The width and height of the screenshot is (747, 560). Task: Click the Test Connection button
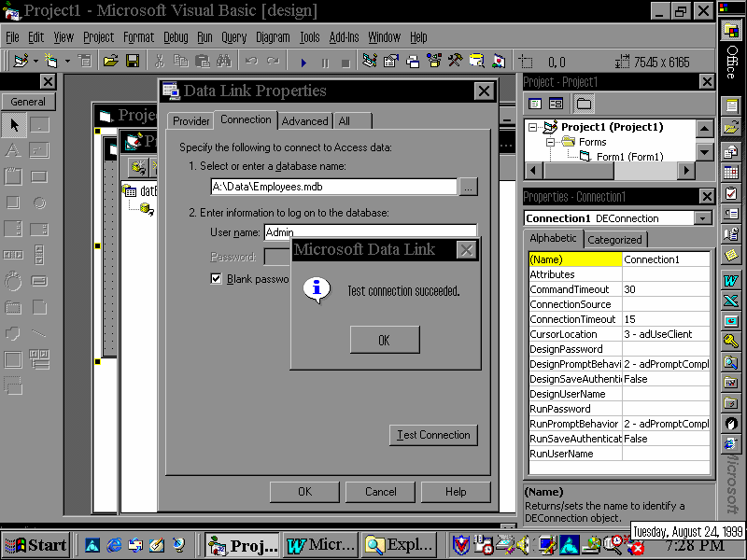point(432,435)
